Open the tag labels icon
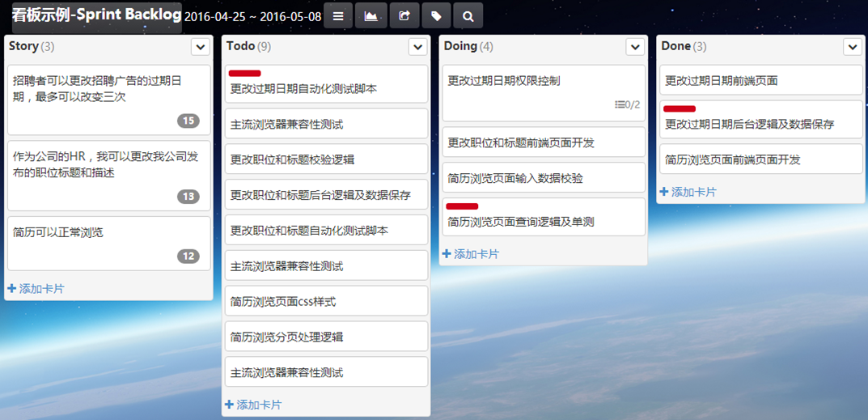Screen dimensions: 868x420 pos(436,15)
